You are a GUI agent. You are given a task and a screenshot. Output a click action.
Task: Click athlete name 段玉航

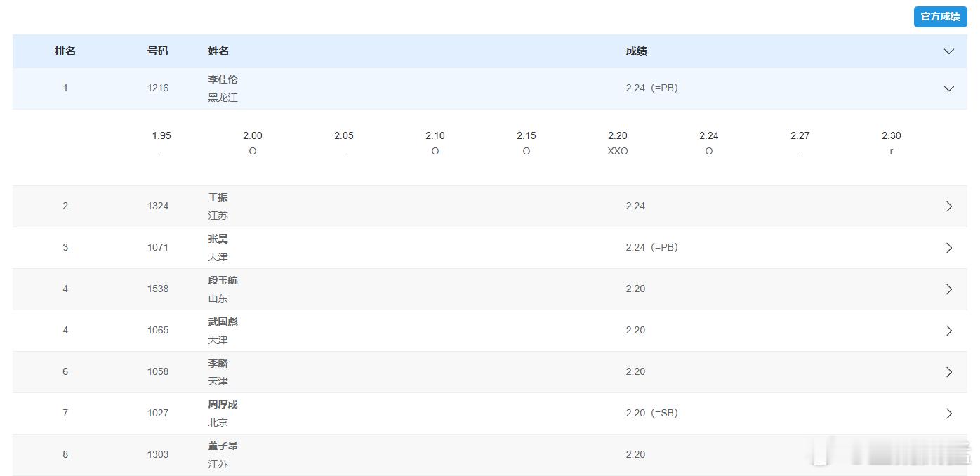tap(223, 280)
